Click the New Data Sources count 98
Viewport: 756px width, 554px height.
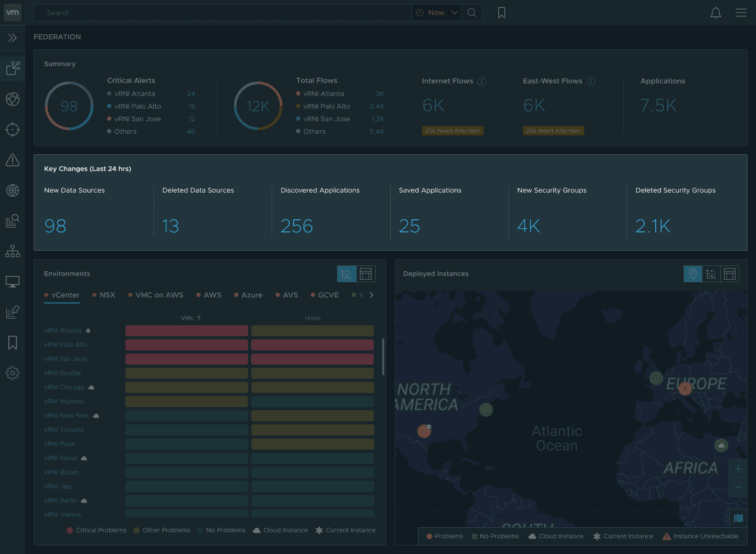[55, 226]
